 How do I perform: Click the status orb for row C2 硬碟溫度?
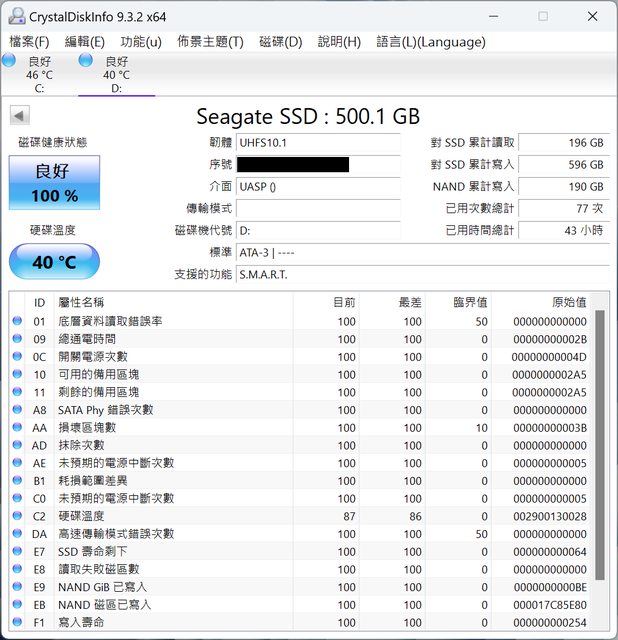point(16,516)
